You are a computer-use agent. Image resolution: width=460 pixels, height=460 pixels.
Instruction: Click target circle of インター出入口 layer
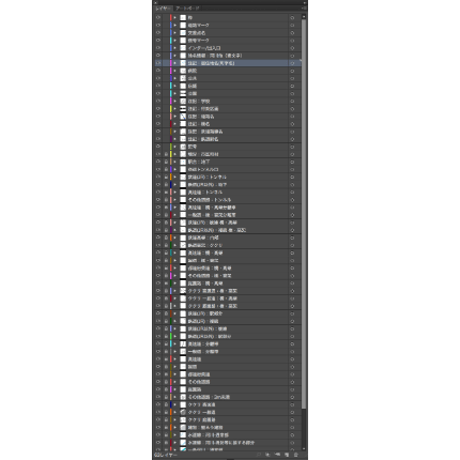click(292, 48)
